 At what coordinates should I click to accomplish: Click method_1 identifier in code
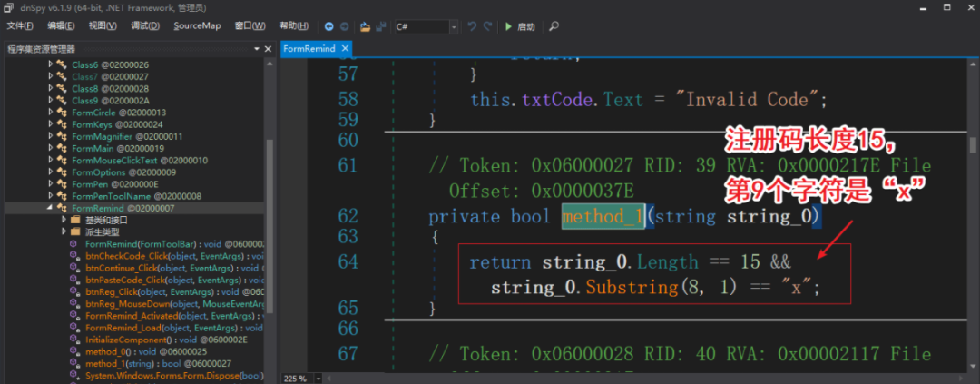pos(603,216)
